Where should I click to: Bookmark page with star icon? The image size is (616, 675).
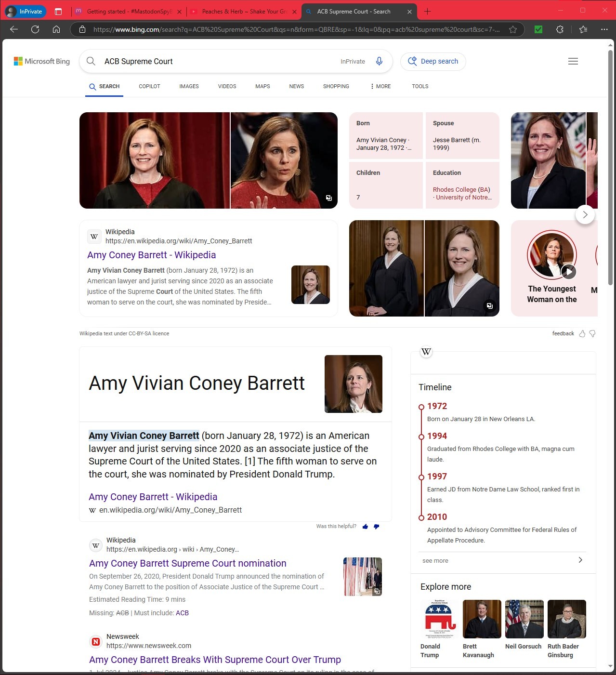(513, 29)
